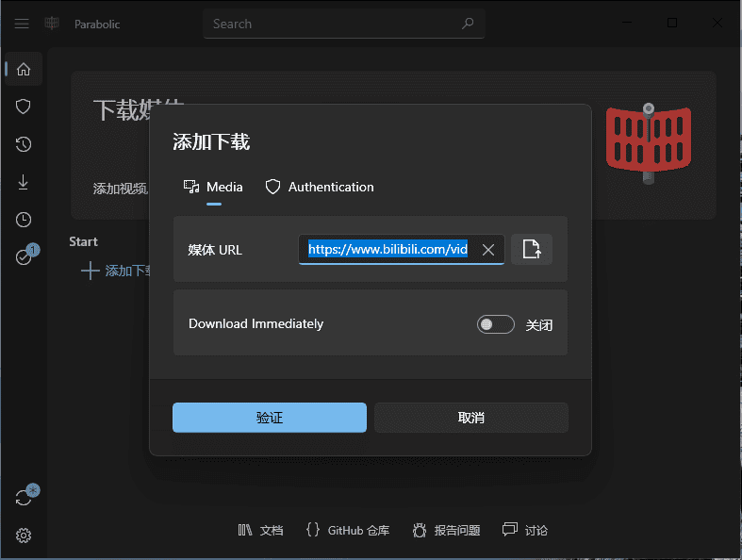Minimize the Parabolic window
This screenshot has width=742, height=560.
(627, 23)
